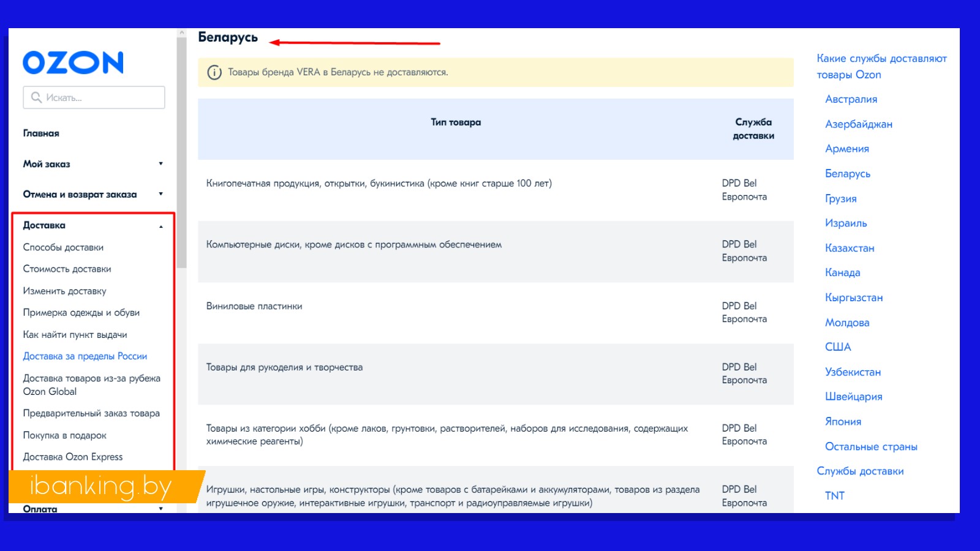The image size is (980, 551).
Task: Open Предварительный заказ товара page
Action: coord(91,413)
